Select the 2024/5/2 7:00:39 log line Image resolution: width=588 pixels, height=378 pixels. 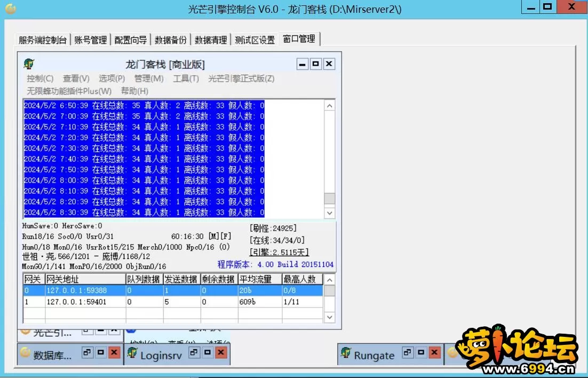coord(144,116)
